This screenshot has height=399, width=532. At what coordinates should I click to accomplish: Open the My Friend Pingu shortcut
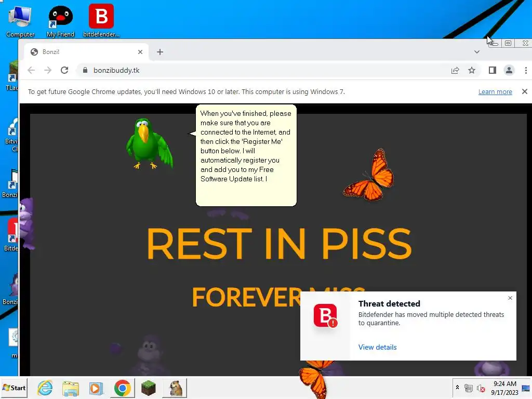60,21
